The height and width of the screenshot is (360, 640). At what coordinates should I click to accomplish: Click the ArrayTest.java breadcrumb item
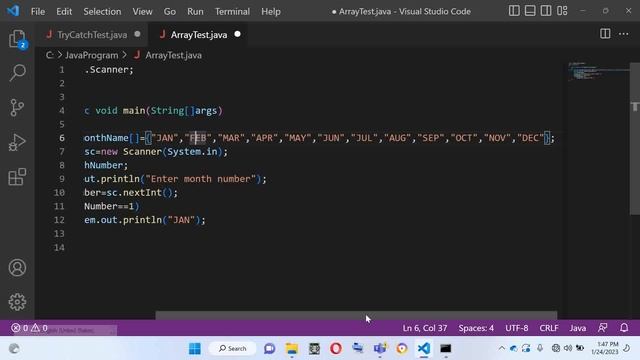[173, 55]
